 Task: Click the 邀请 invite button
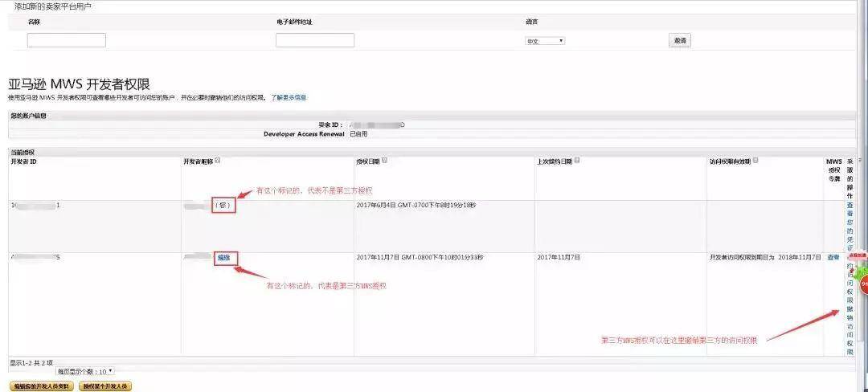tap(680, 40)
